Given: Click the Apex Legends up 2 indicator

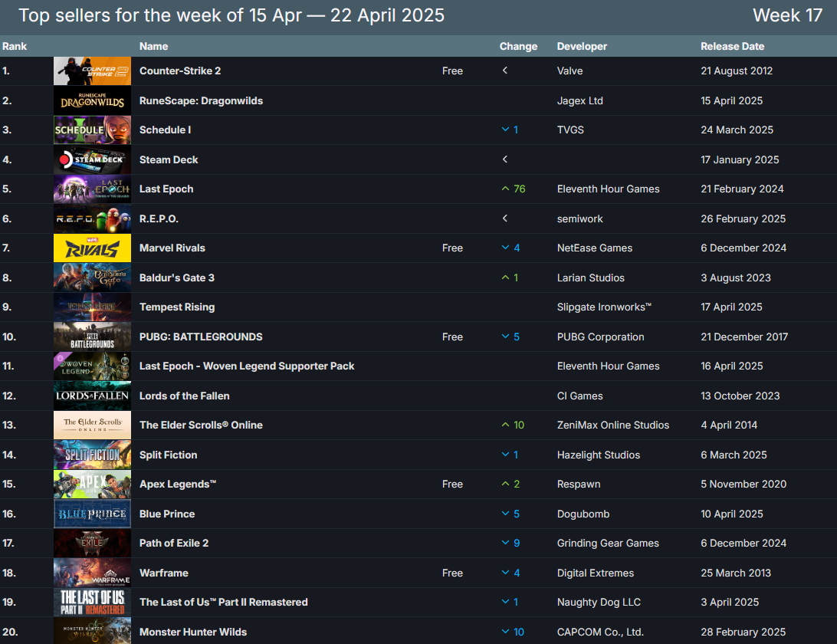Looking at the screenshot, I should click(510, 485).
